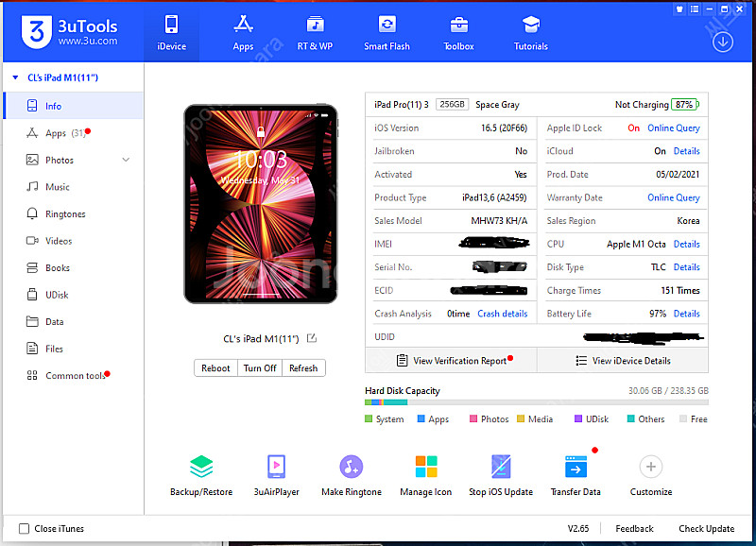Screen dimensions: 756x546
Task: Switch to the Smart Flash tab
Action: tap(387, 32)
